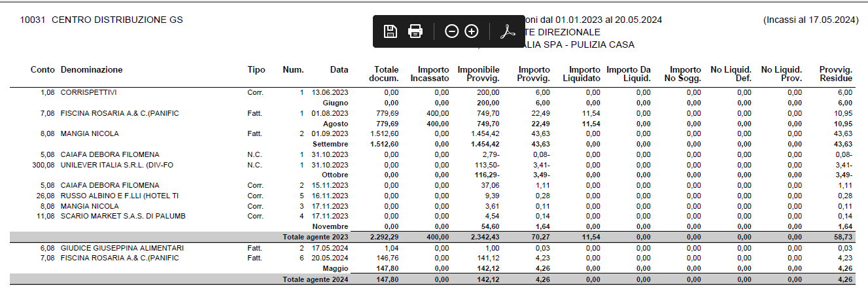Select the Imponibile Provvig. column header
Viewport: 868px width, 299px height.
(478, 74)
